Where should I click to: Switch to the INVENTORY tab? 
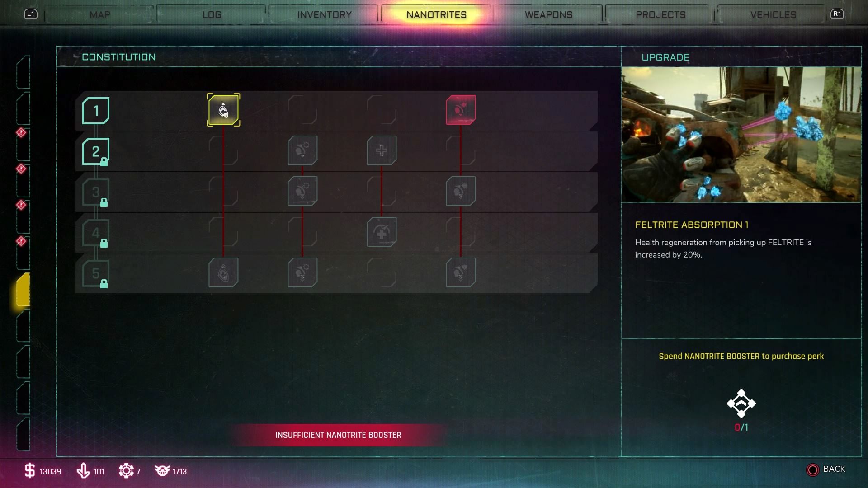click(x=324, y=14)
